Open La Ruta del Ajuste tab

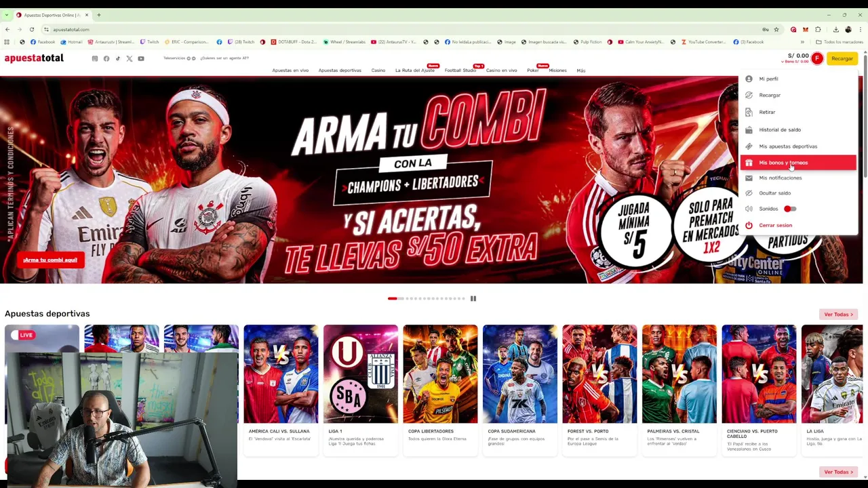tap(415, 70)
